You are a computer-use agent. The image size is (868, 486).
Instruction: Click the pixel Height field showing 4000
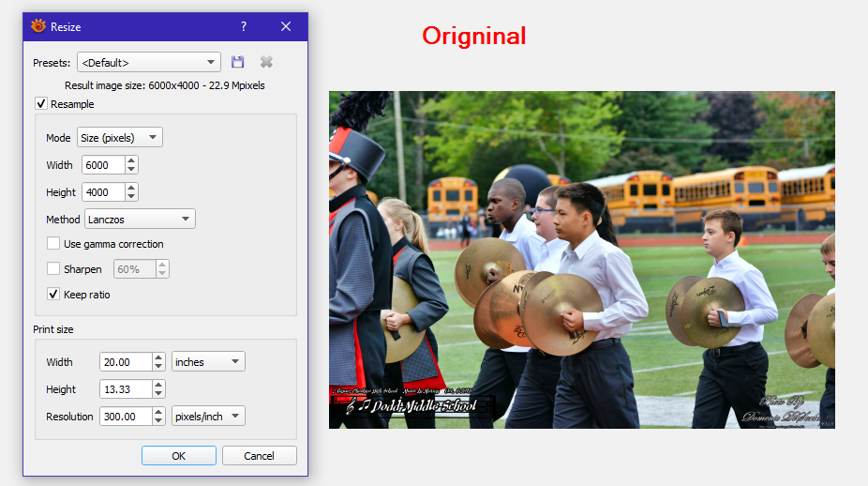(x=103, y=191)
